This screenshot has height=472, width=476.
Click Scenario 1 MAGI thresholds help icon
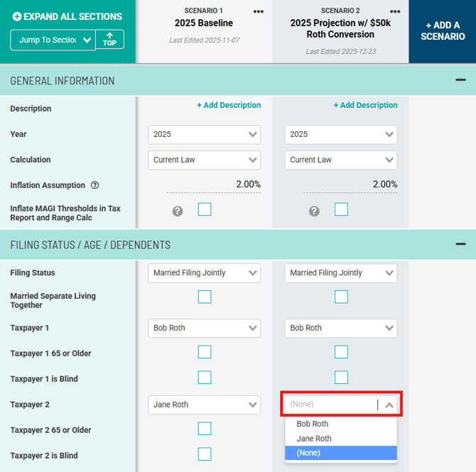(x=178, y=211)
